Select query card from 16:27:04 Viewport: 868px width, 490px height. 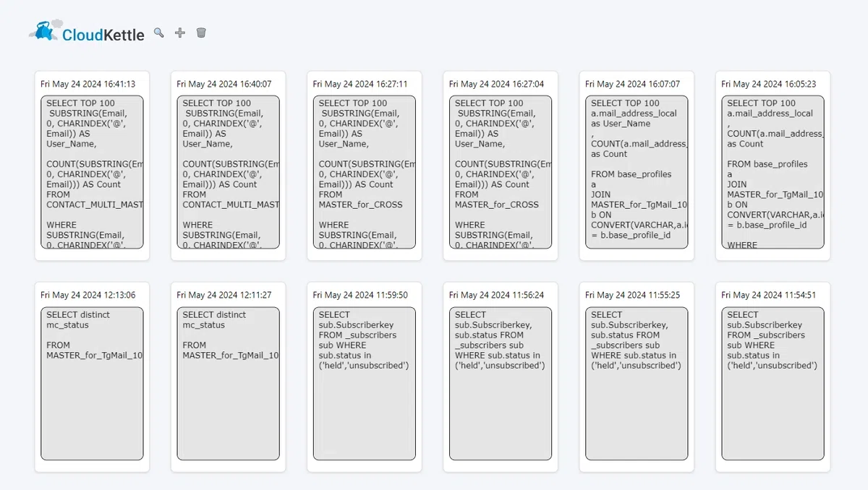tap(500, 166)
